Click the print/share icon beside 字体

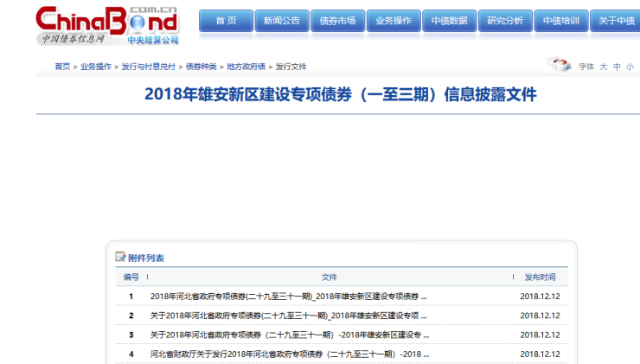point(560,64)
